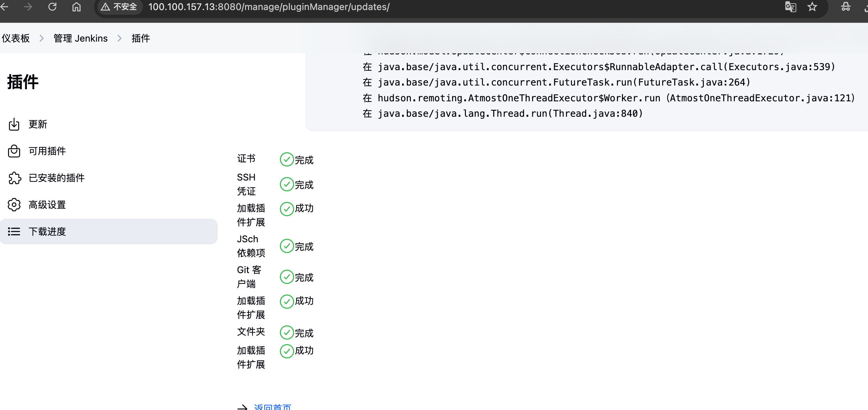Go to browser home icon
This screenshot has height=410, width=868.
(77, 7)
